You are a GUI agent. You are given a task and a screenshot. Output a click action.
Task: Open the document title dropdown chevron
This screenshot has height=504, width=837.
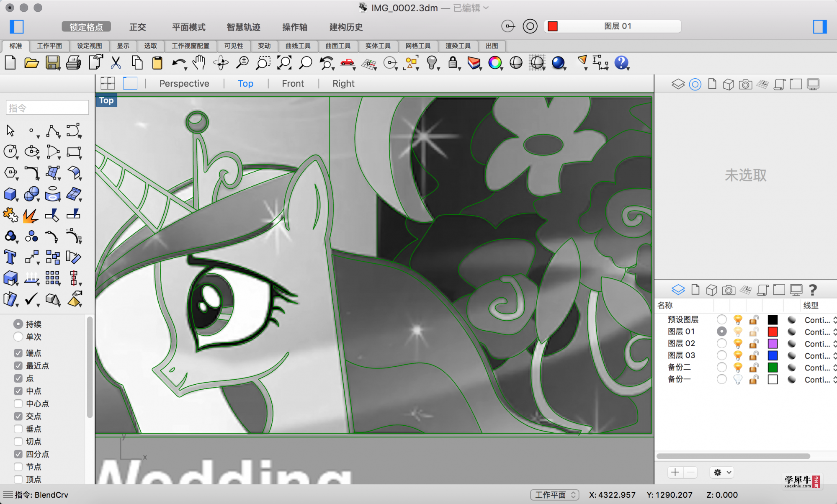486,8
